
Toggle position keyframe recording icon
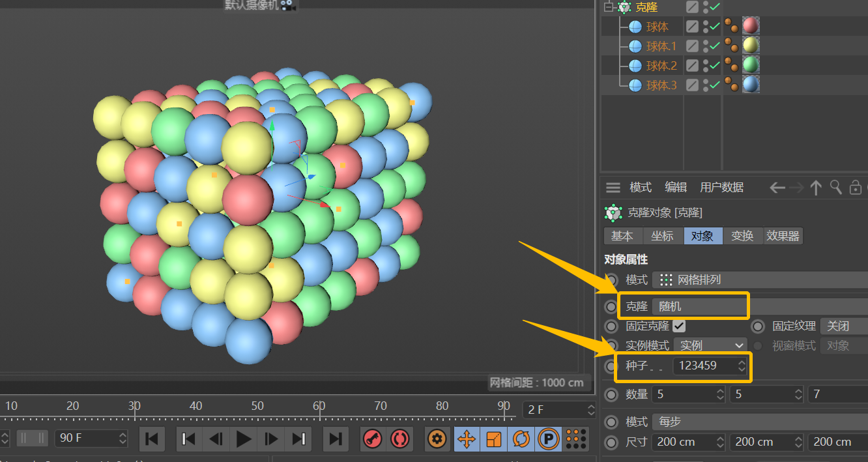coord(467,439)
